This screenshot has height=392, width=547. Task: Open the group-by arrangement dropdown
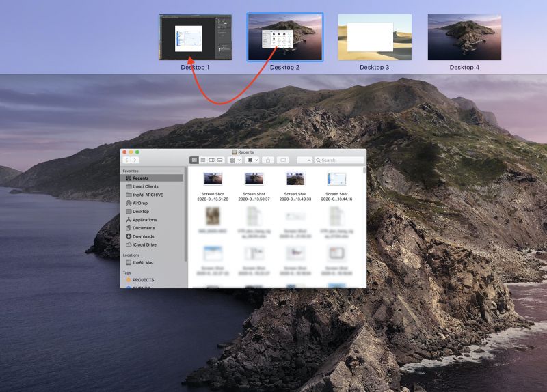235,160
